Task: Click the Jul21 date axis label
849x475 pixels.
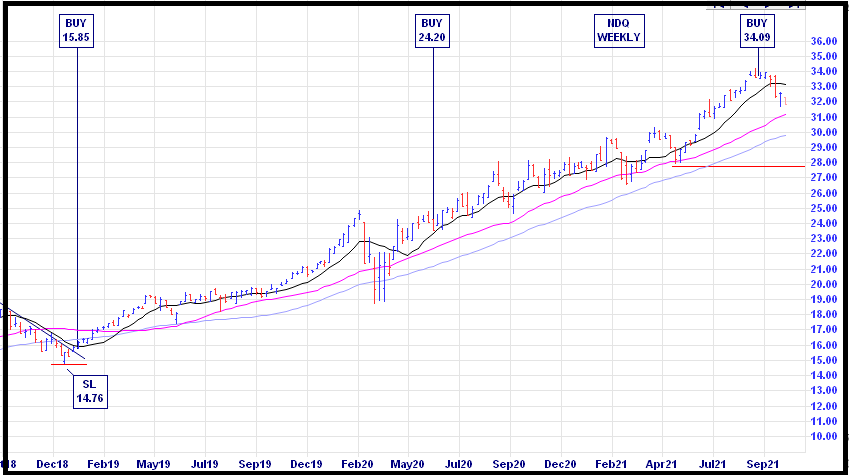Action: coord(713,464)
